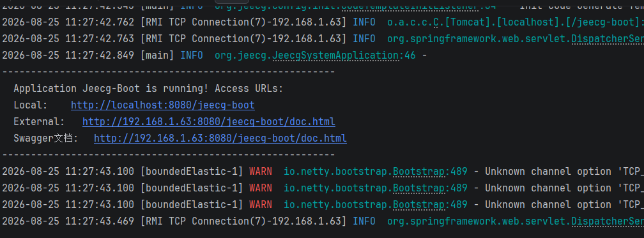Screen dimensions: 644x238
Task: Open the DispatcherServlet reference in the 11:27:42.763 row
Action: coord(608,38)
